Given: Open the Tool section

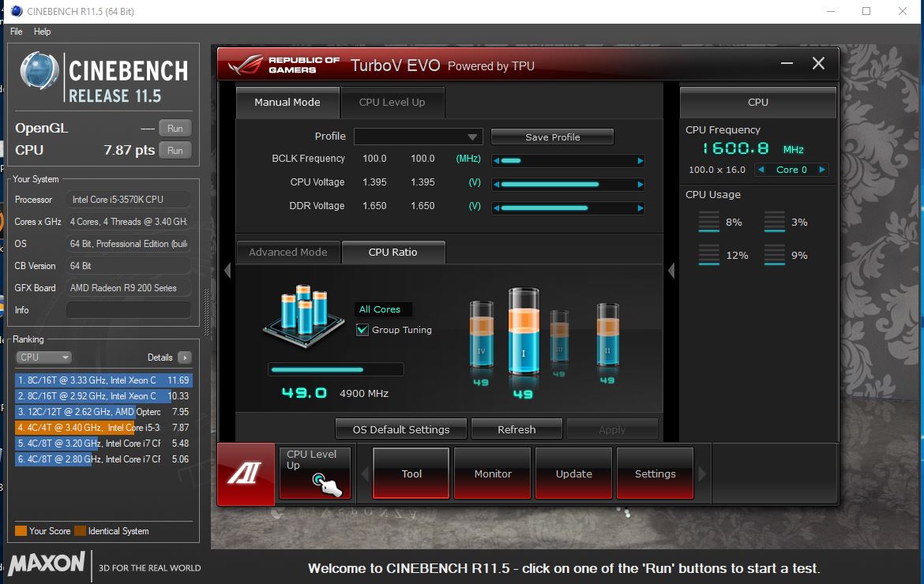Looking at the screenshot, I should click(411, 474).
